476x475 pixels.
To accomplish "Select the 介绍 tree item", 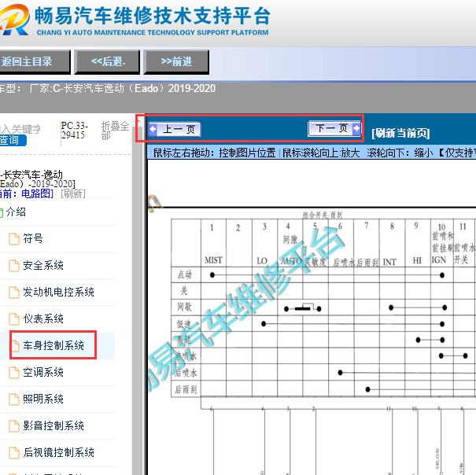I will 16,212.
